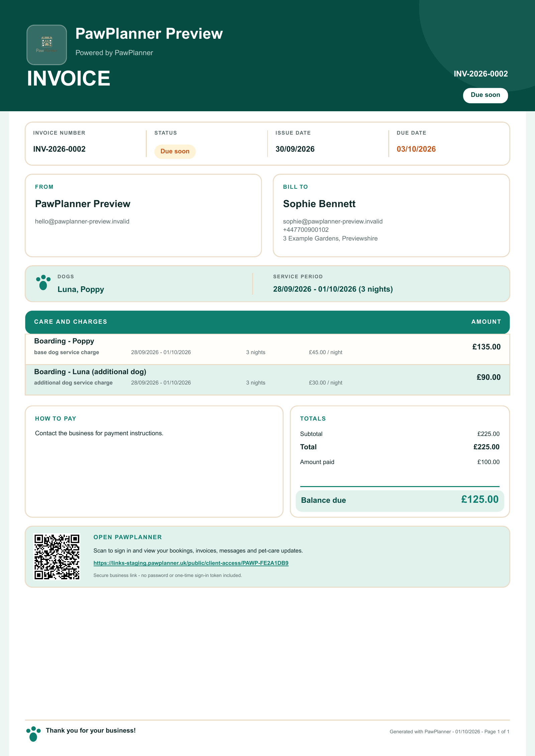Click the orange Due soon status pill
The width and height of the screenshot is (535, 756).
pyautogui.click(x=175, y=151)
